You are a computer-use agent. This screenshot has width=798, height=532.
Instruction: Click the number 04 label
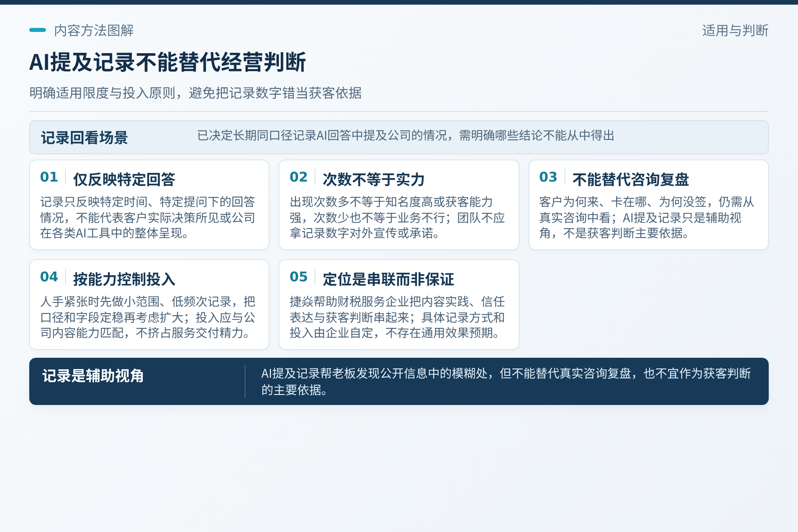coord(49,277)
